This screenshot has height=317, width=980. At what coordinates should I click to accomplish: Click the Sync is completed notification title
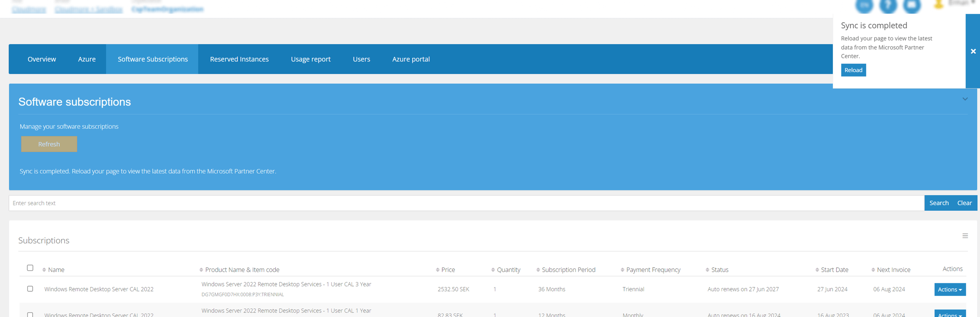pos(874,26)
